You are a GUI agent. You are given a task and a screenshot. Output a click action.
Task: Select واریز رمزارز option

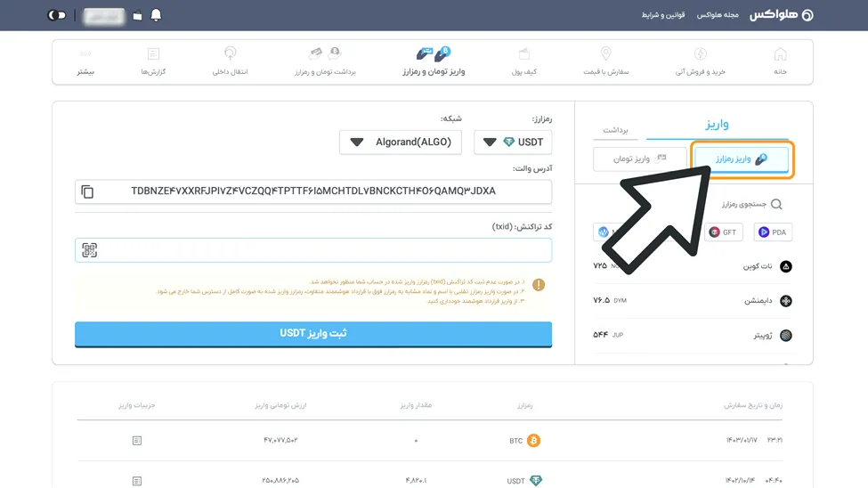pyautogui.click(x=742, y=159)
